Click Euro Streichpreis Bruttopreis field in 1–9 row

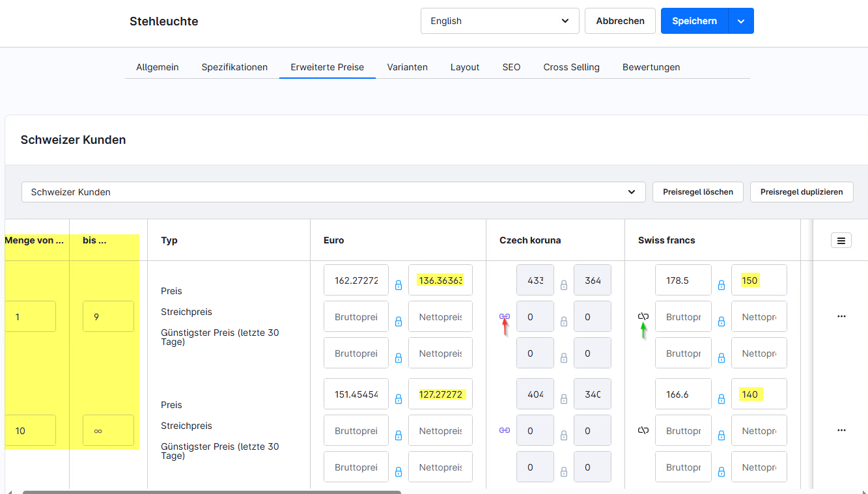click(356, 316)
